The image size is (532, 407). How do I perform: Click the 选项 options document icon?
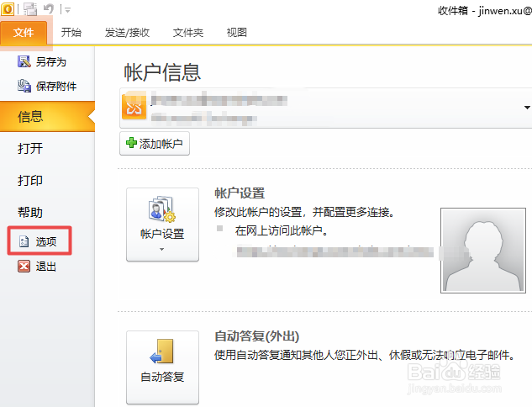[24, 241]
